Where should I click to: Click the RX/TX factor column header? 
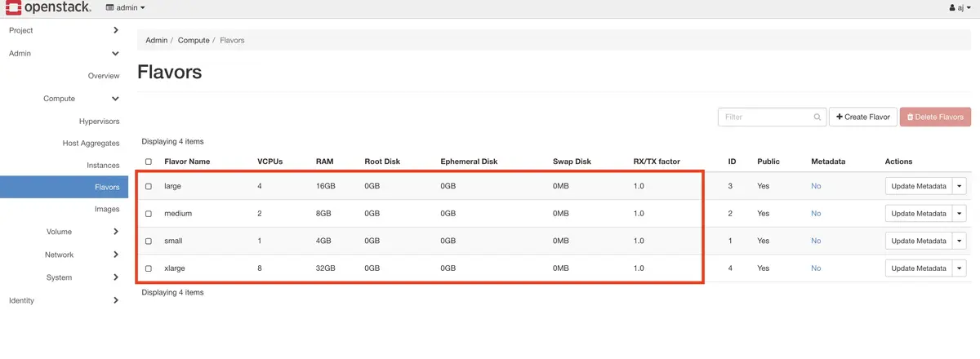pyautogui.click(x=657, y=162)
